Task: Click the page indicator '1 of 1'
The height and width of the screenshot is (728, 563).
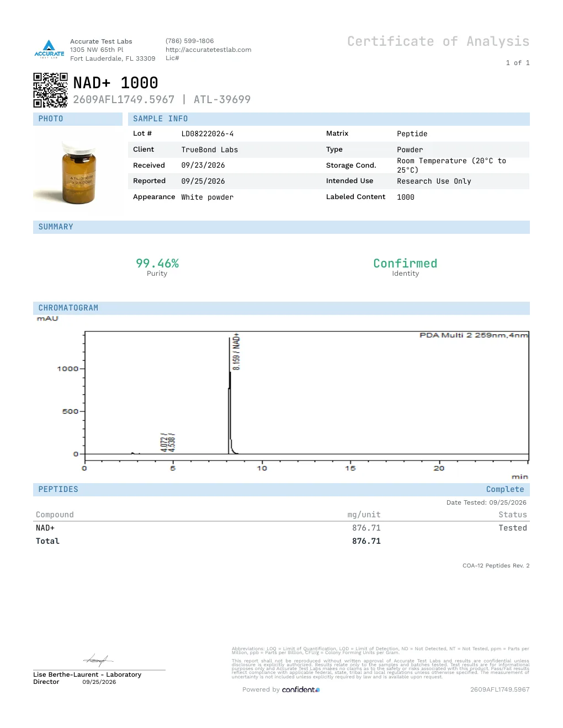Action: (518, 63)
